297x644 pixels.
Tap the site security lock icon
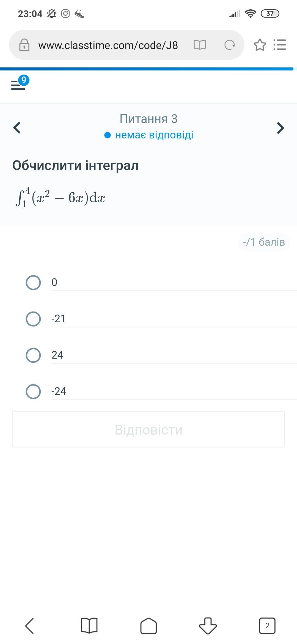[x=24, y=45]
